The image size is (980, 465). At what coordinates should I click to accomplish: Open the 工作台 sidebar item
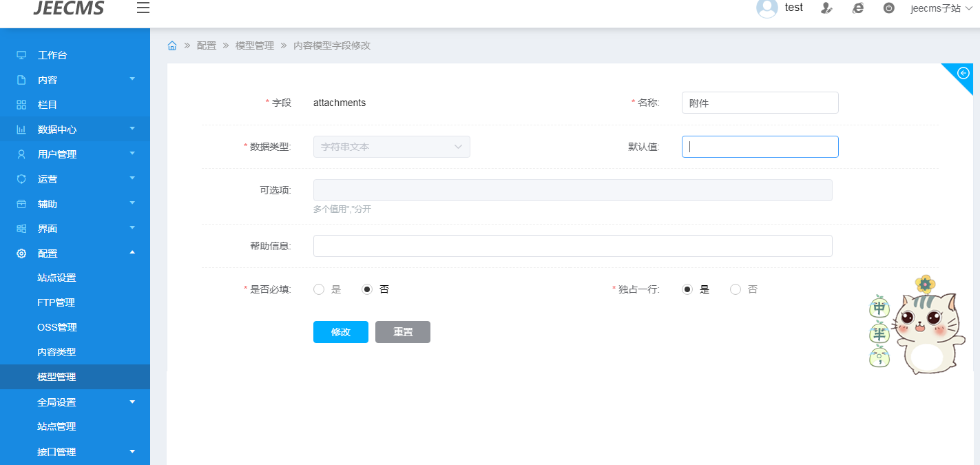click(52, 55)
